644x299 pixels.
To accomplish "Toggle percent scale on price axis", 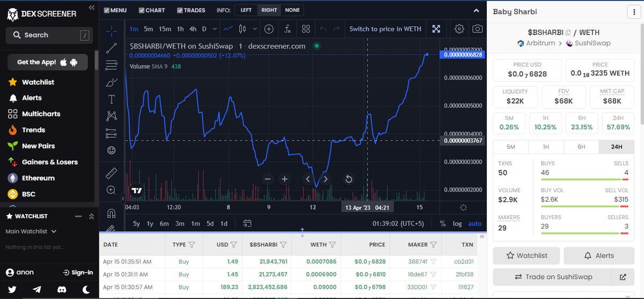I will pyautogui.click(x=443, y=223).
